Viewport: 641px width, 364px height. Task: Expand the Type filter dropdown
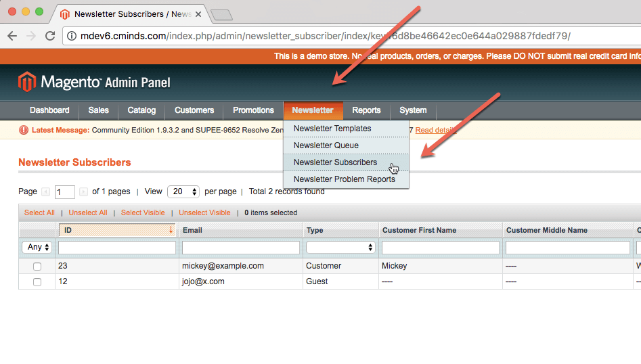pyautogui.click(x=340, y=248)
